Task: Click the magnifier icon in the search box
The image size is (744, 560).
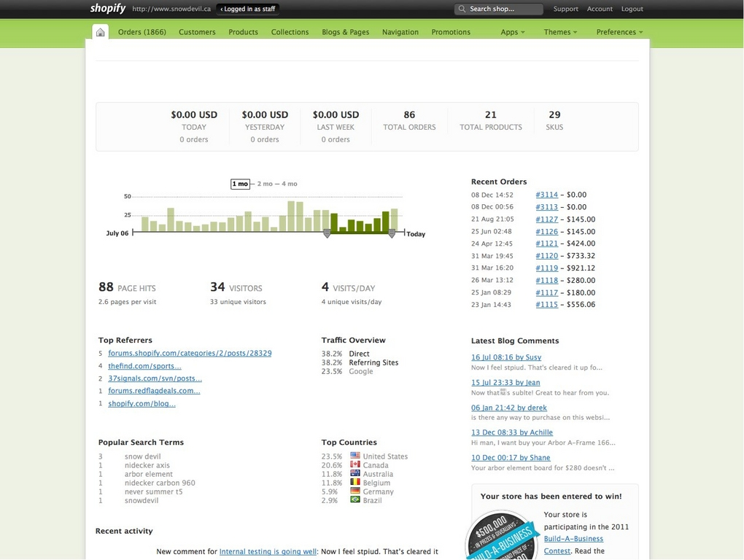Action: pos(462,9)
